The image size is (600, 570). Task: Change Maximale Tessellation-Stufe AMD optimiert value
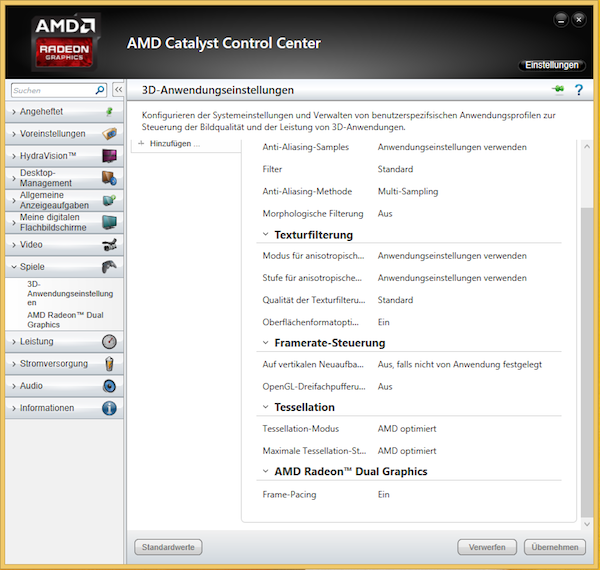coord(407,451)
